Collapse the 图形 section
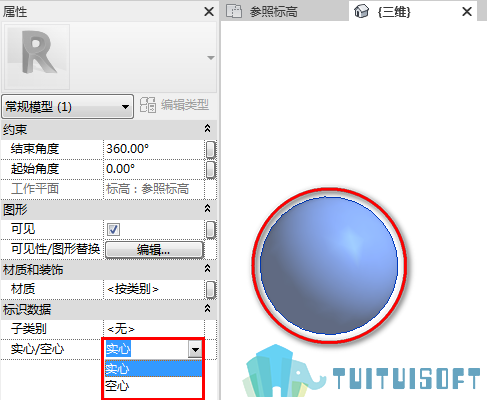 [x=207, y=209]
